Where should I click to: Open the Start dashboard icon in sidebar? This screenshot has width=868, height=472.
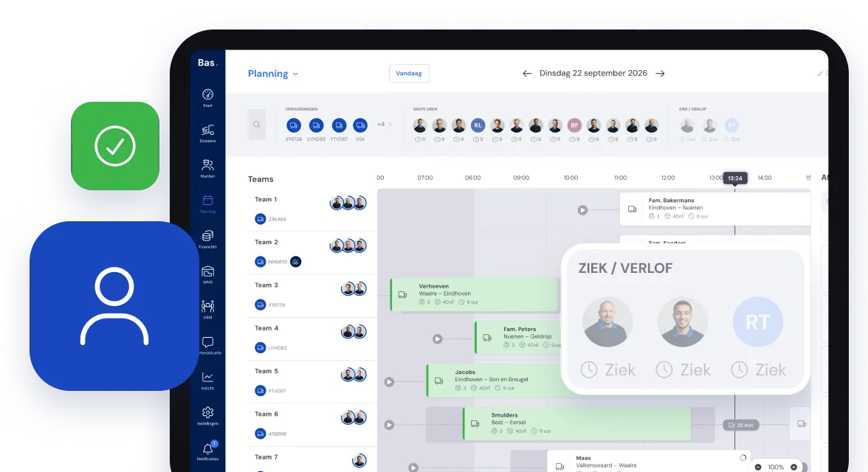click(x=207, y=94)
